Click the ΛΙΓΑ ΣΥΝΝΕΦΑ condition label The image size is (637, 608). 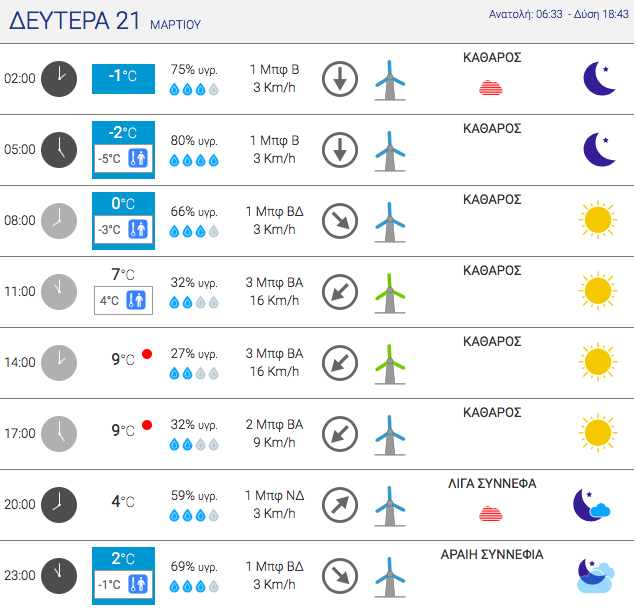pyautogui.click(x=492, y=483)
